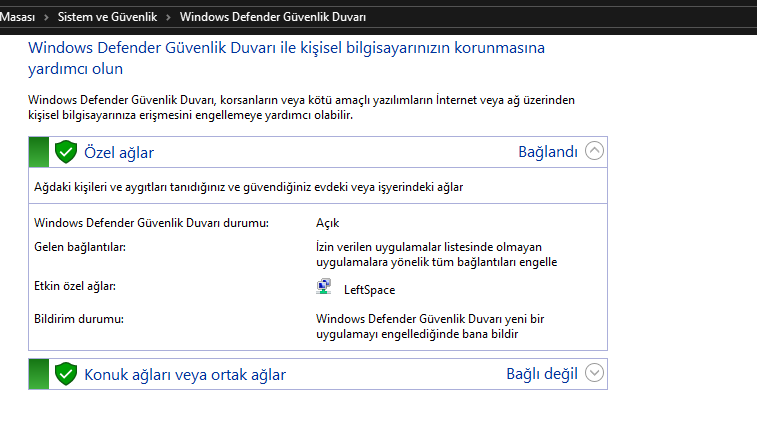This screenshot has height=447, width=757.
Task: Click the Bildirim durumu label
Action: (x=79, y=319)
